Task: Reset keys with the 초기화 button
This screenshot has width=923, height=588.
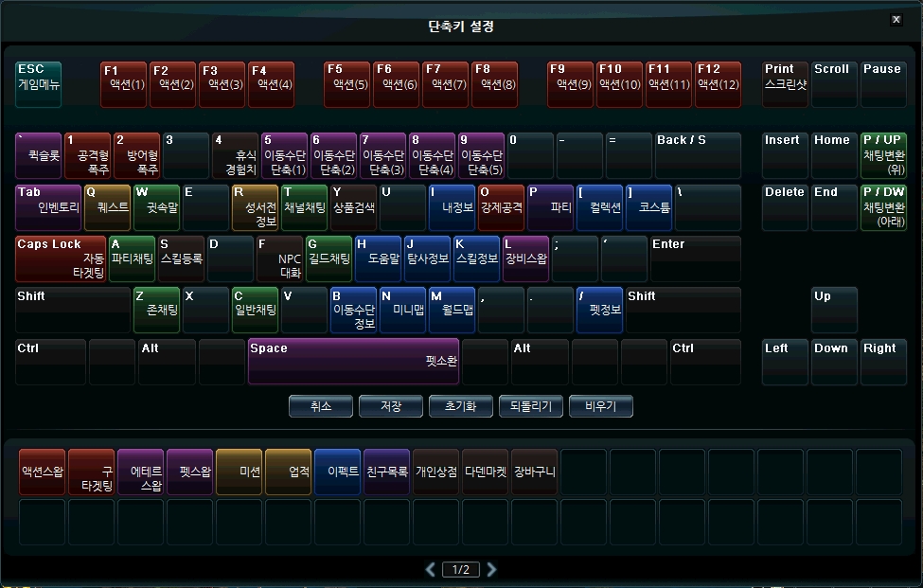Action: click(x=460, y=406)
